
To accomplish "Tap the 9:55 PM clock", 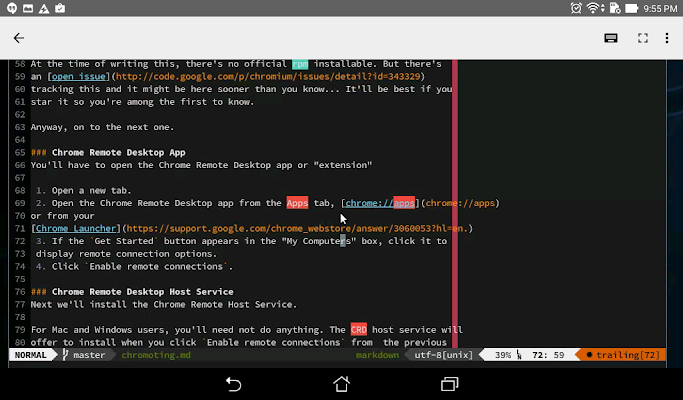I will [x=660, y=8].
